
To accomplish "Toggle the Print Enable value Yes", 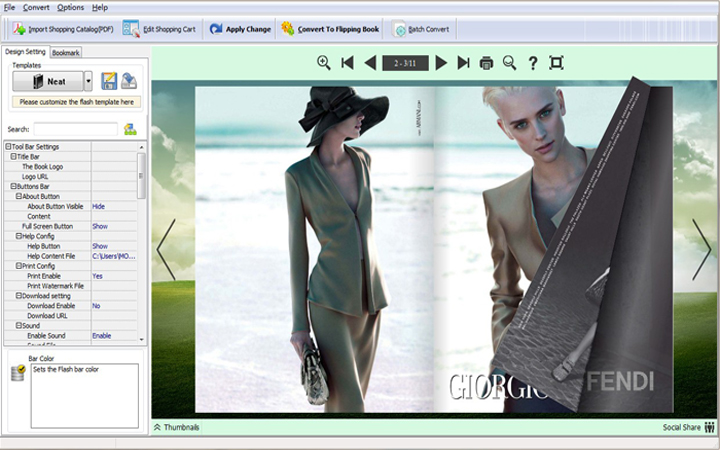I will point(98,276).
